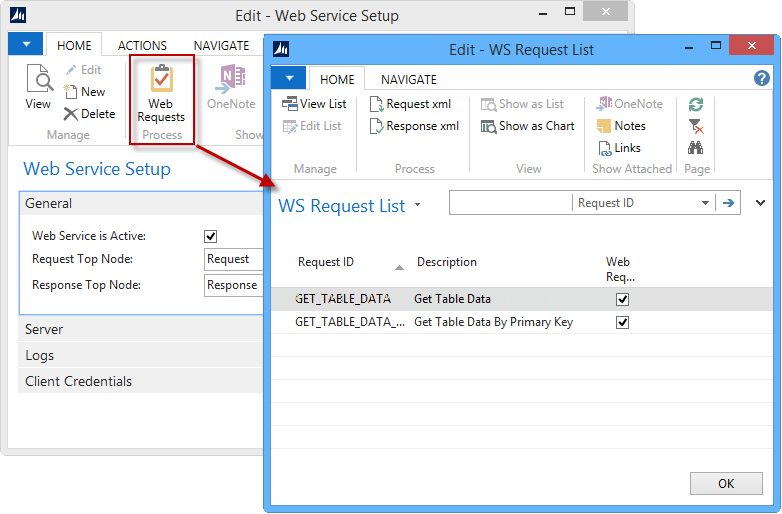Close WS Request List window

(752, 46)
